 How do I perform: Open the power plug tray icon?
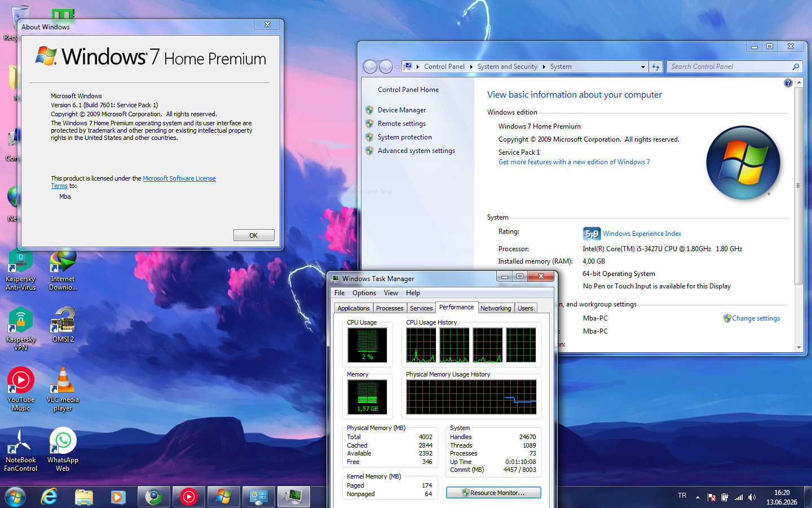pos(725,497)
